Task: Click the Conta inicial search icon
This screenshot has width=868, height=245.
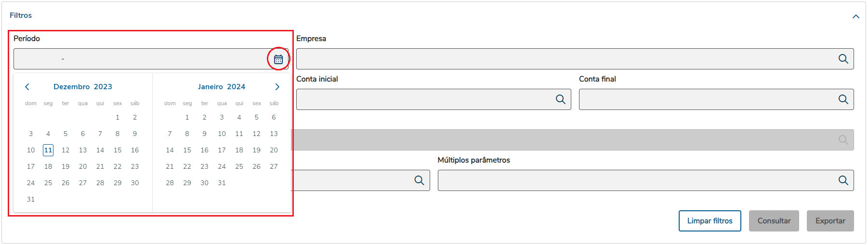Action: (560, 99)
